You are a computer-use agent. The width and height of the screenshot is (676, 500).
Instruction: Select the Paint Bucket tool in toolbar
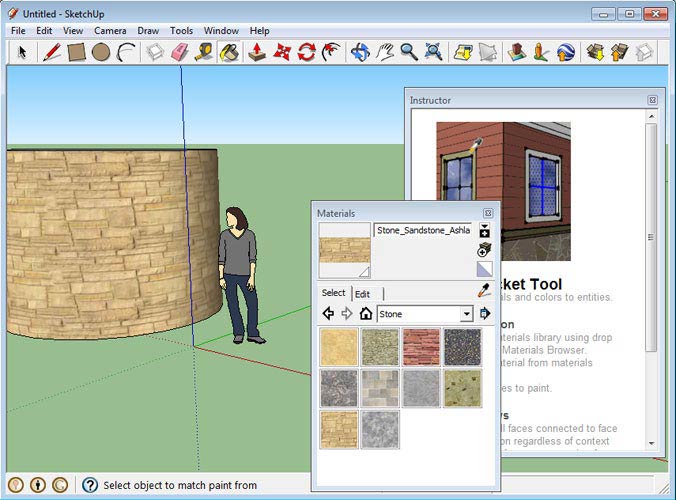pos(229,51)
